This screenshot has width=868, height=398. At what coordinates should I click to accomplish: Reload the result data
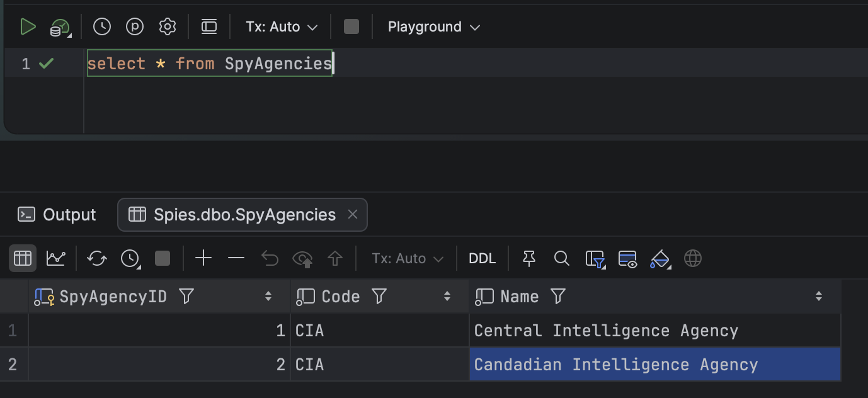coord(97,258)
